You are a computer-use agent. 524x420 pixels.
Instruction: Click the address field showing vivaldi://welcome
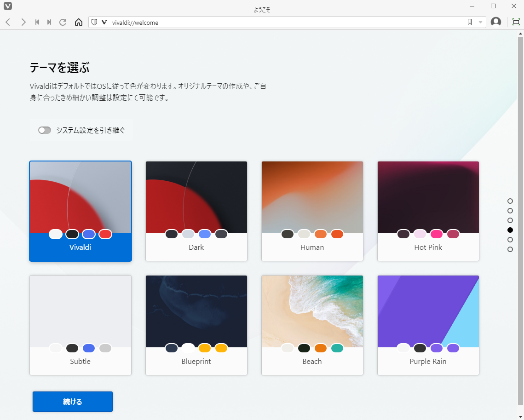288,23
